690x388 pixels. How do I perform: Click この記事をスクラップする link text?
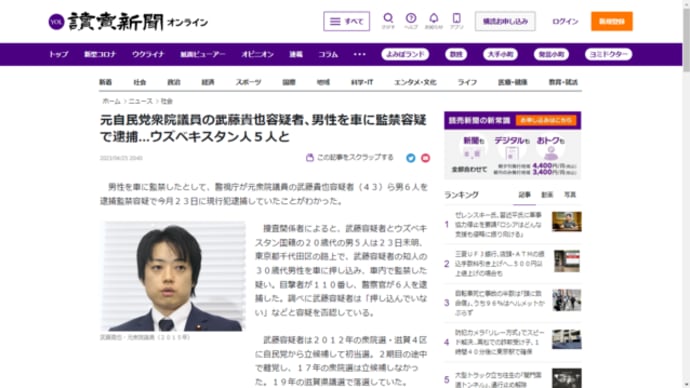[355, 157]
